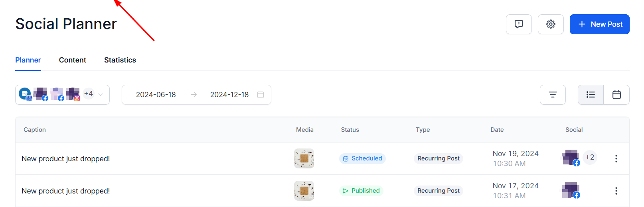Click the Social Planner heading
This screenshot has width=644, height=207.
[66, 24]
